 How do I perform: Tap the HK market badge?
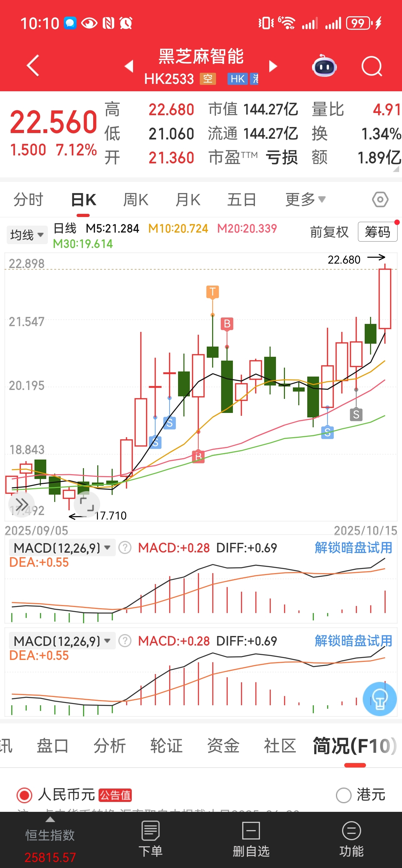tap(238, 79)
